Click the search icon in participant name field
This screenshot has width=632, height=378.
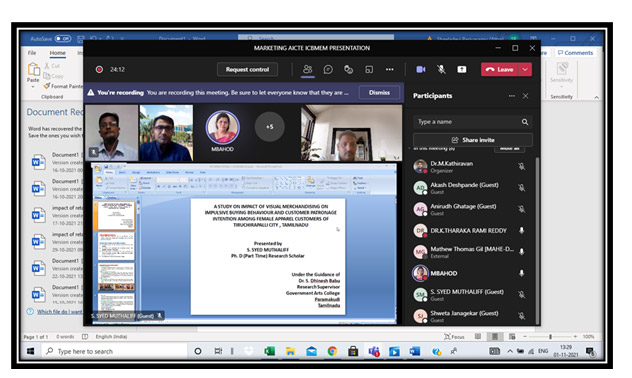coord(524,122)
